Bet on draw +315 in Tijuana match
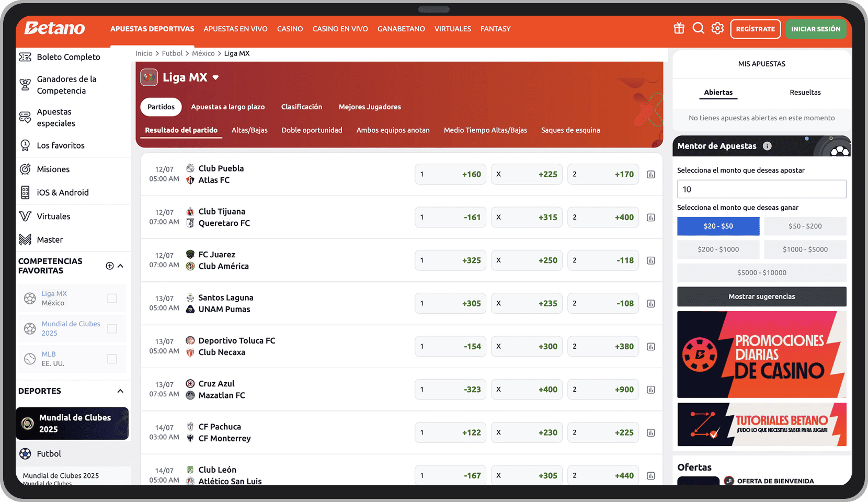 tap(527, 218)
